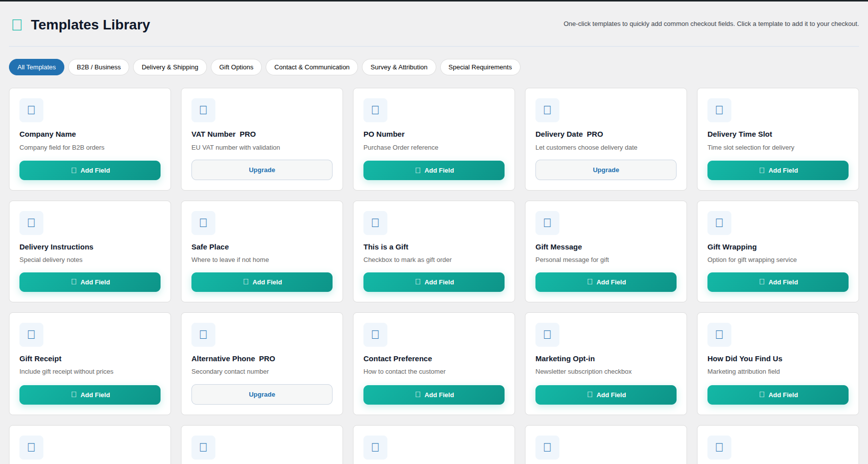The image size is (868, 464).
Task: Add the Safe Place field
Action: click(x=262, y=282)
